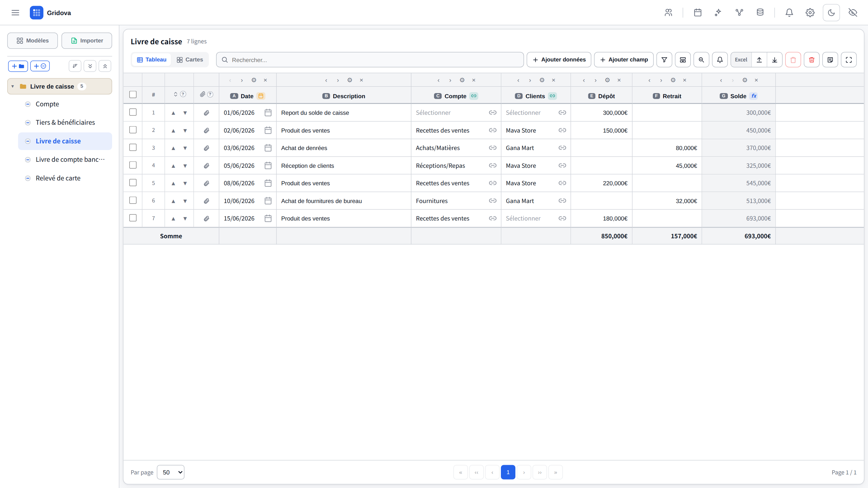Click the Importer button
This screenshot has height=488, width=868.
coord(86,41)
